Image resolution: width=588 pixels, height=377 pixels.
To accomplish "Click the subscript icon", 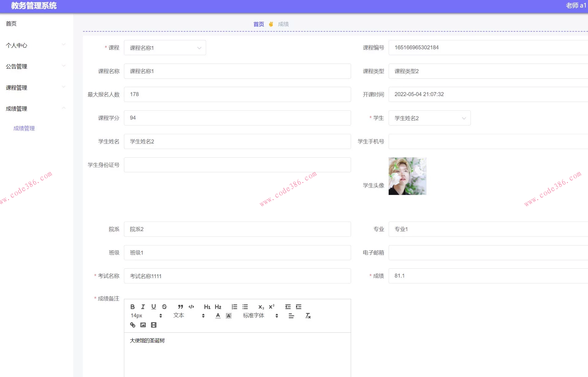I will point(261,307).
